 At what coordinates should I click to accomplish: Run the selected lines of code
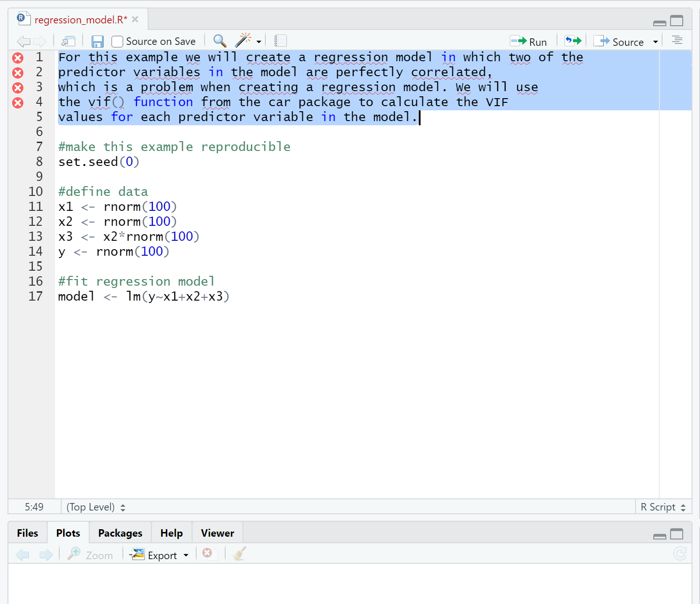pyautogui.click(x=529, y=42)
